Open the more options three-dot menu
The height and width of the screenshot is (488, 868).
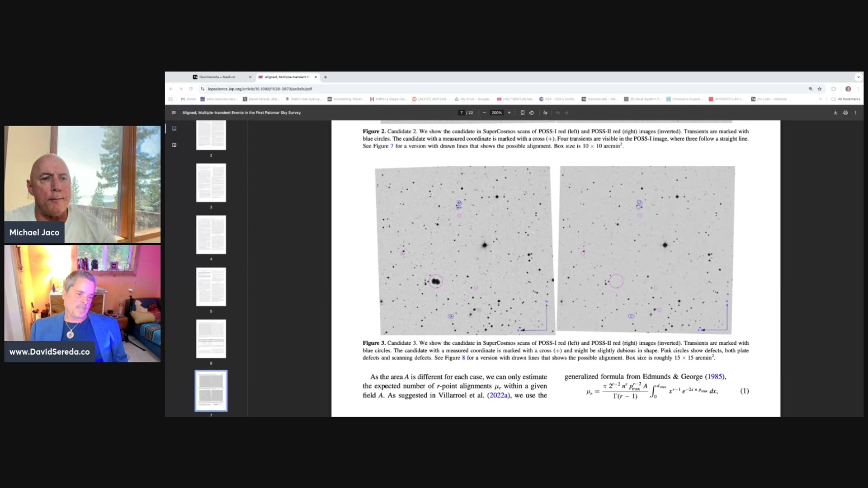855,113
